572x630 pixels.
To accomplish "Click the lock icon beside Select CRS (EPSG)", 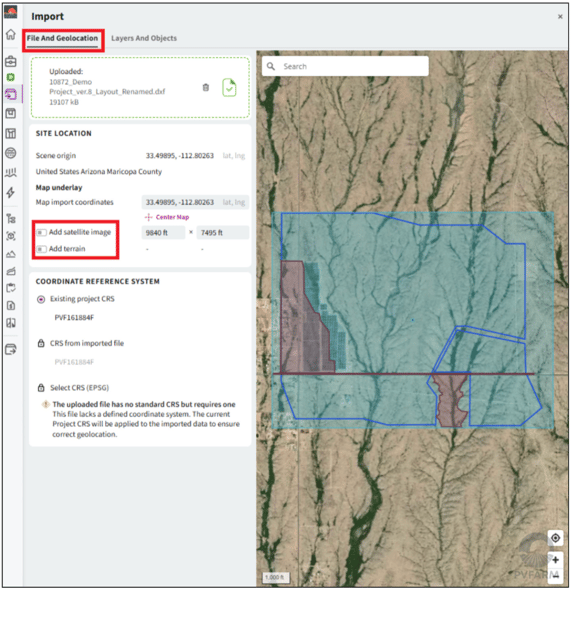I will [x=41, y=388].
